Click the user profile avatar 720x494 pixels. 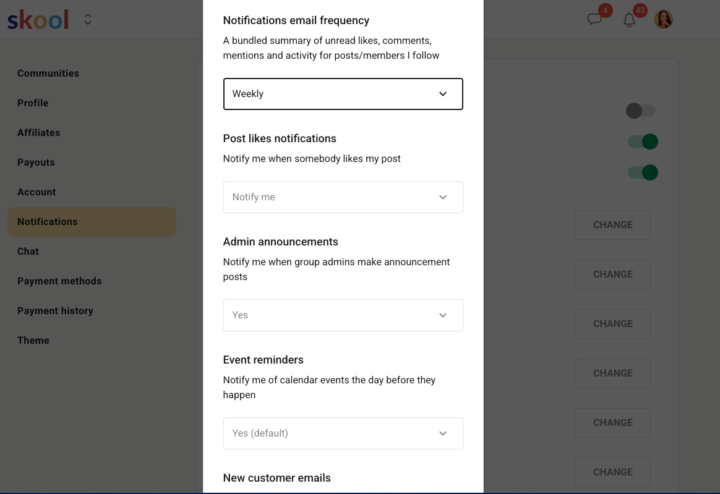[x=663, y=19]
